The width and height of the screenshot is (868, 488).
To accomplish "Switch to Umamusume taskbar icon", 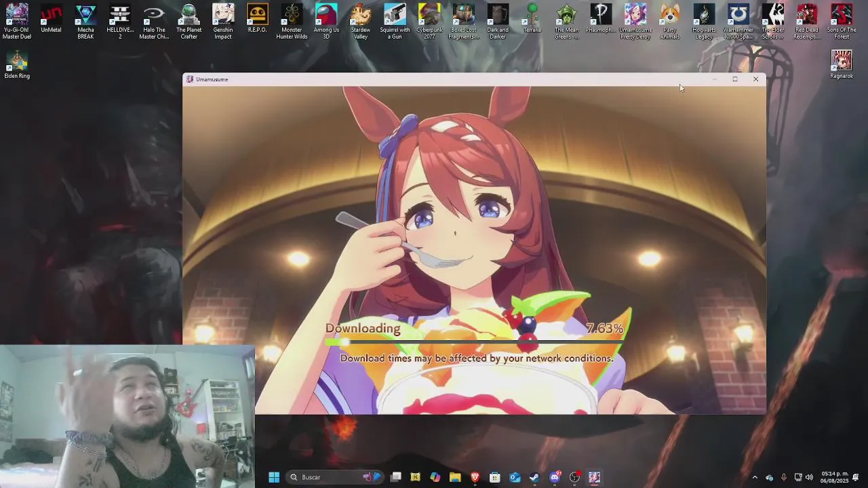I will point(594,477).
